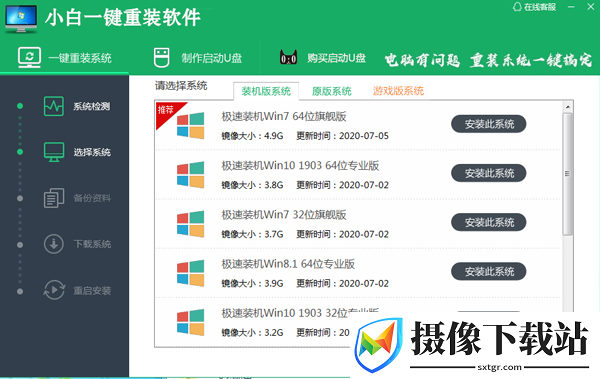The width and height of the screenshot is (600, 379).
Task: Open the 购买启动U盘 tab
Action: pos(336,58)
